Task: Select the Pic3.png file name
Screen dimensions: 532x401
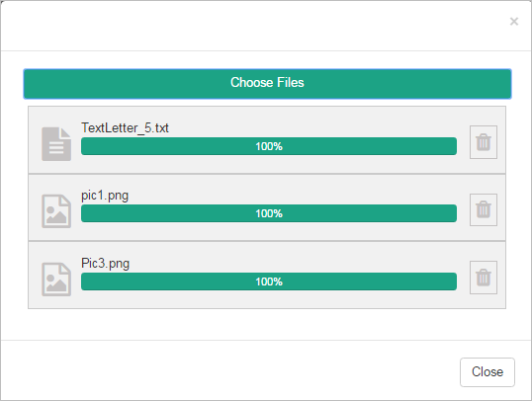Action: (105, 264)
